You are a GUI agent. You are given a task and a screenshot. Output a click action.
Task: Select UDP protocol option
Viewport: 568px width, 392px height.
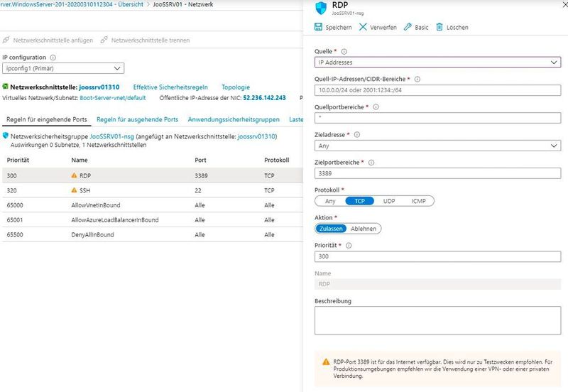[x=389, y=201]
